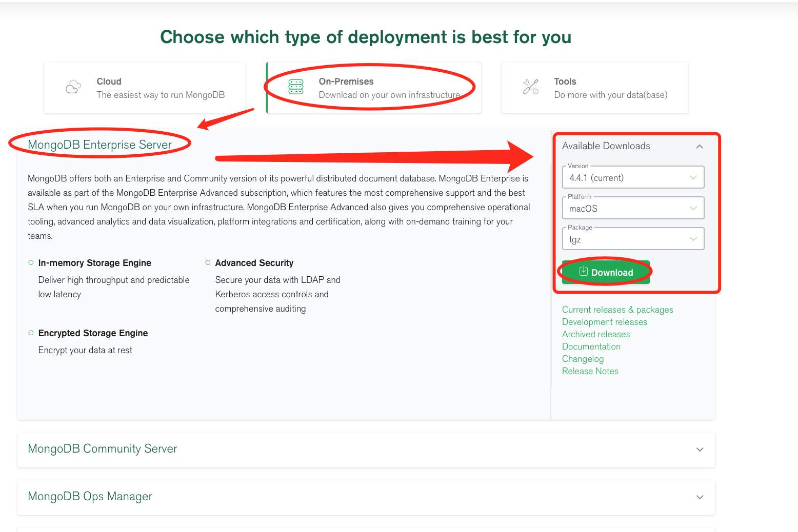Open the Documentation link
Image resolution: width=798 pixels, height=532 pixels.
click(x=591, y=346)
